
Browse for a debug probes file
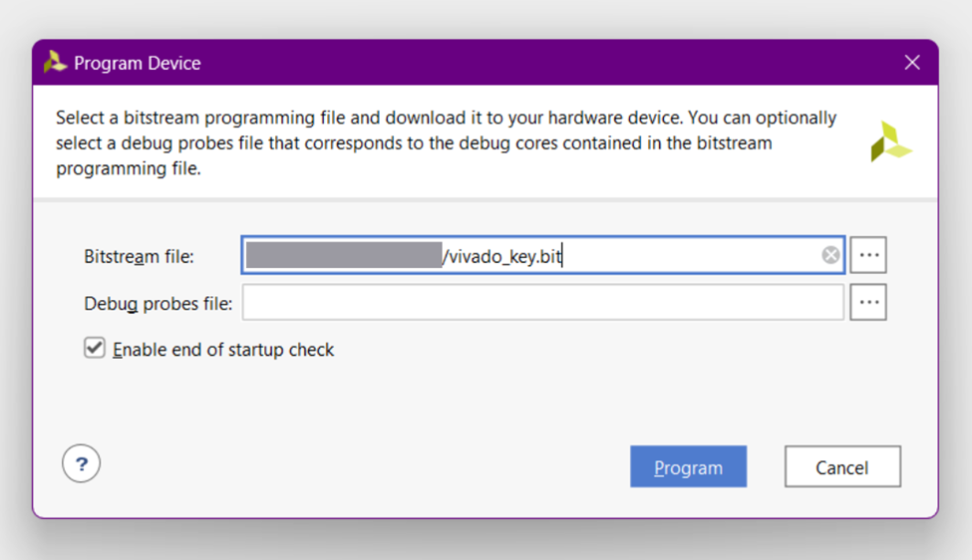(868, 302)
